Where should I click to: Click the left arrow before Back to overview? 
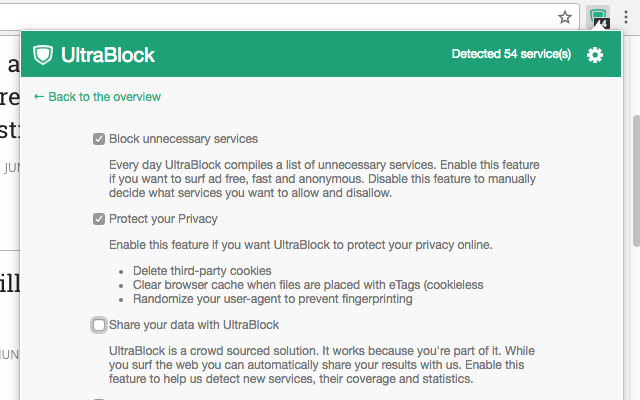(39, 97)
